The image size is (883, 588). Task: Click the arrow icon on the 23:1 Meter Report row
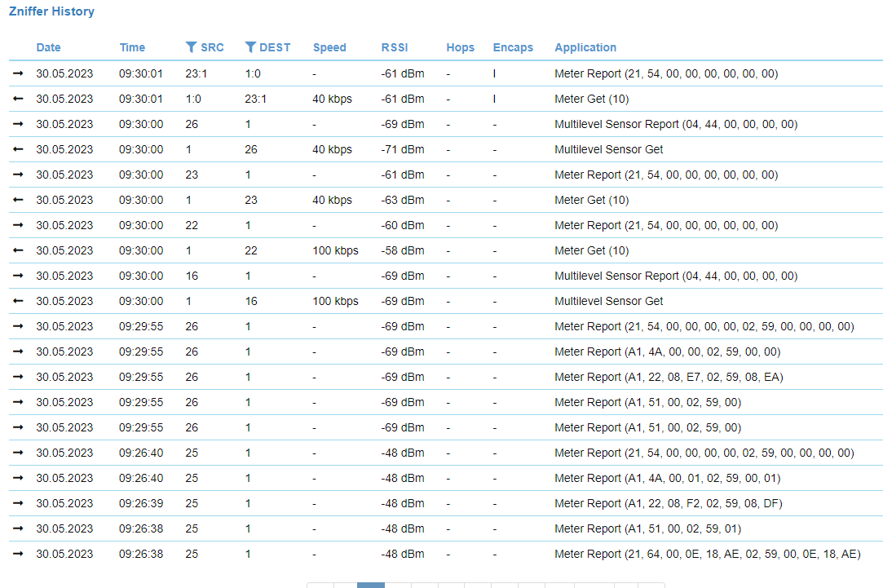tap(18, 73)
